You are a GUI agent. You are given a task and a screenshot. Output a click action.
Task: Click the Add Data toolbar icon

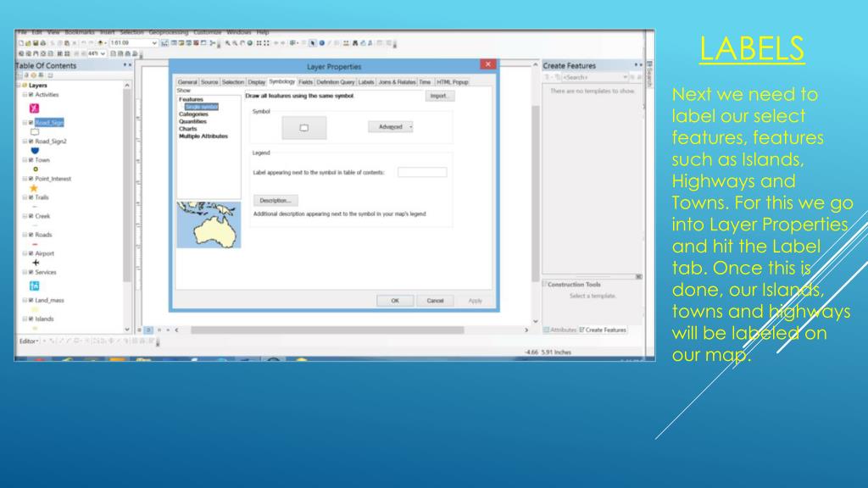pyautogui.click(x=101, y=43)
